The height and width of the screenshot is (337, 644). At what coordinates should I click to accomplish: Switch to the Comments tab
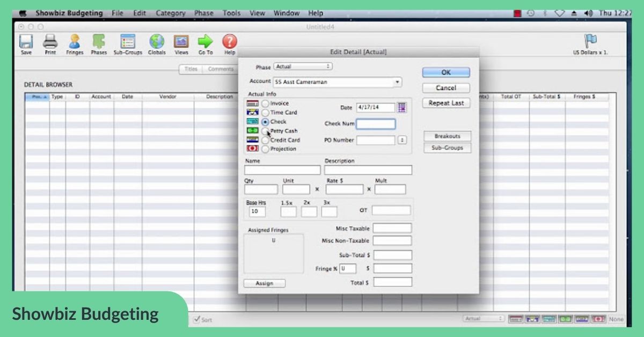[x=220, y=69]
